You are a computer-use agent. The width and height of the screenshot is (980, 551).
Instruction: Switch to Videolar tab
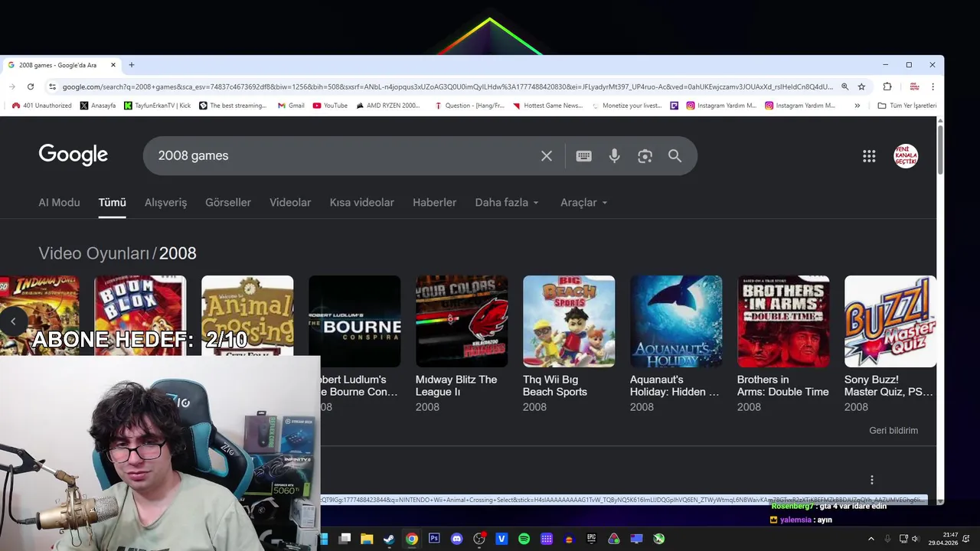[x=290, y=203]
